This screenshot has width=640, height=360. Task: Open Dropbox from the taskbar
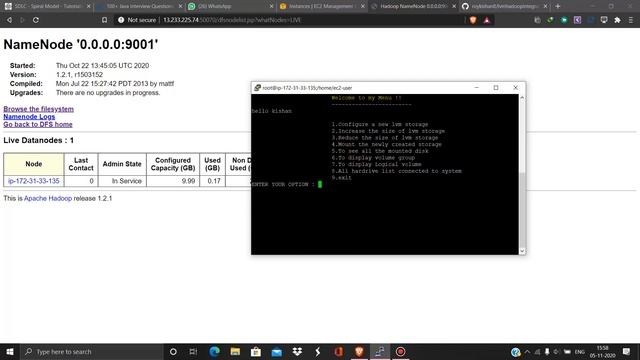tap(297, 351)
